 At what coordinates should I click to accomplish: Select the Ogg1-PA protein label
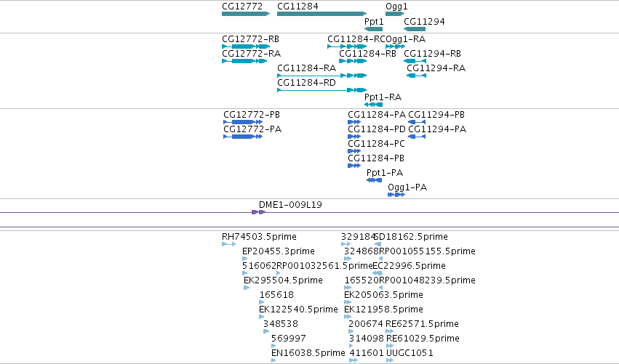coord(407,187)
